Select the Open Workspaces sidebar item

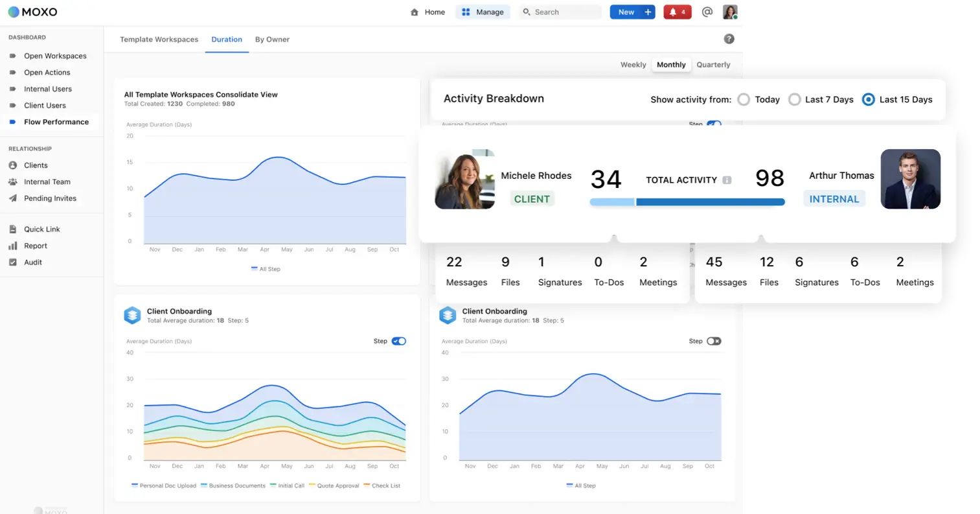click(56, 56)
